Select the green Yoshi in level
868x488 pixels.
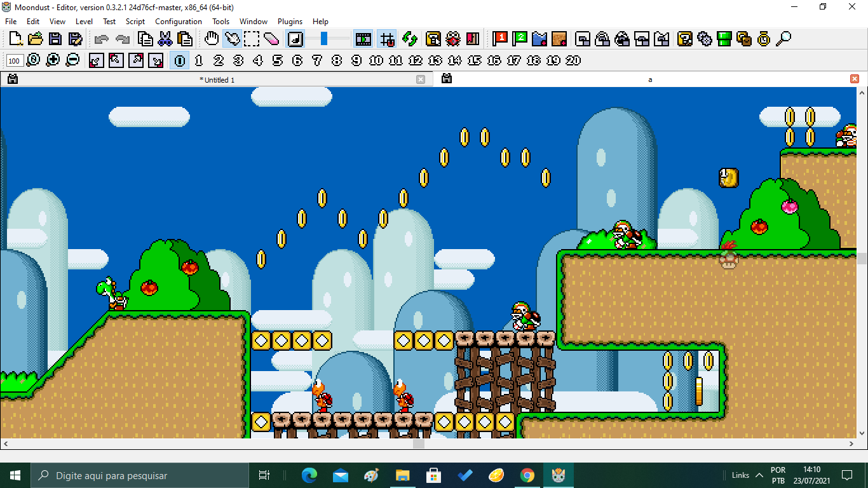coord(112,293)
